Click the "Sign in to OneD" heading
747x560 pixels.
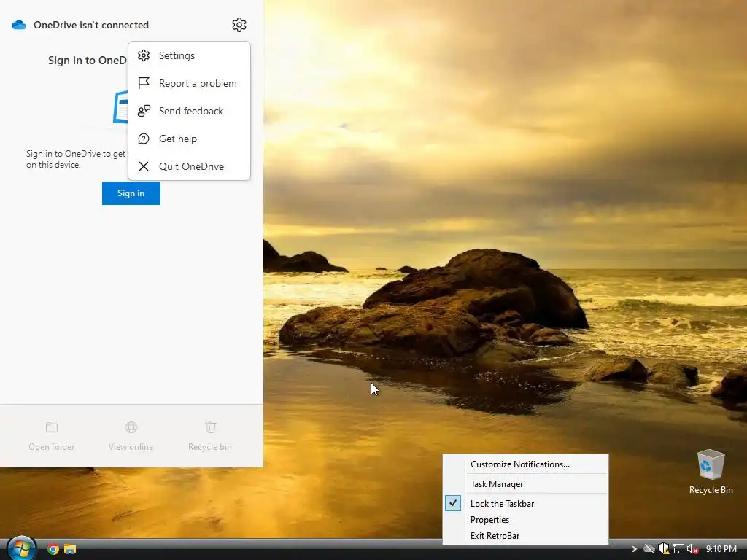[88, 61]
